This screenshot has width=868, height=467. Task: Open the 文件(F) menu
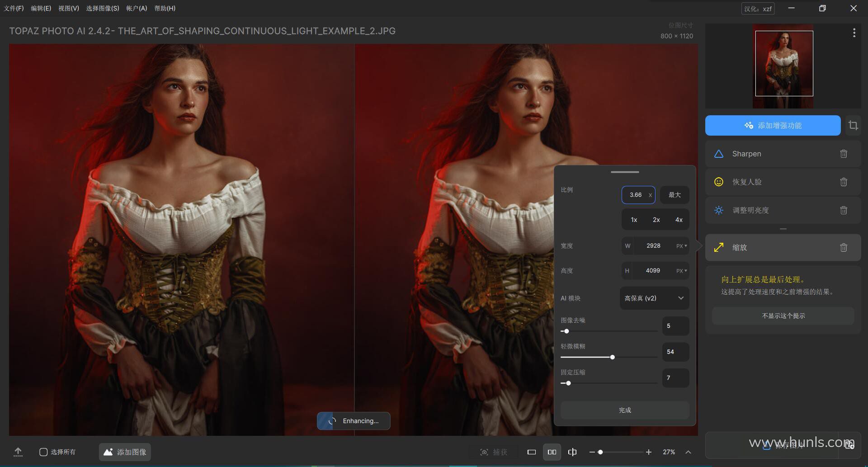pos(14,8)
